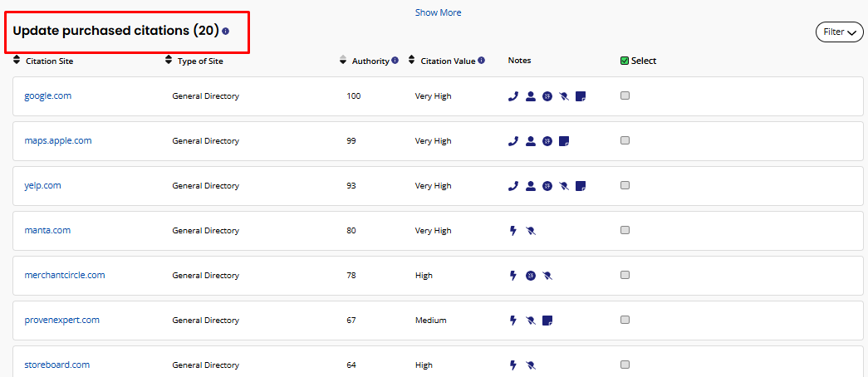Click the round badge icon in merchantcircle.com row
The width and height of the screenshot is (868, 377).
point(531,276)
